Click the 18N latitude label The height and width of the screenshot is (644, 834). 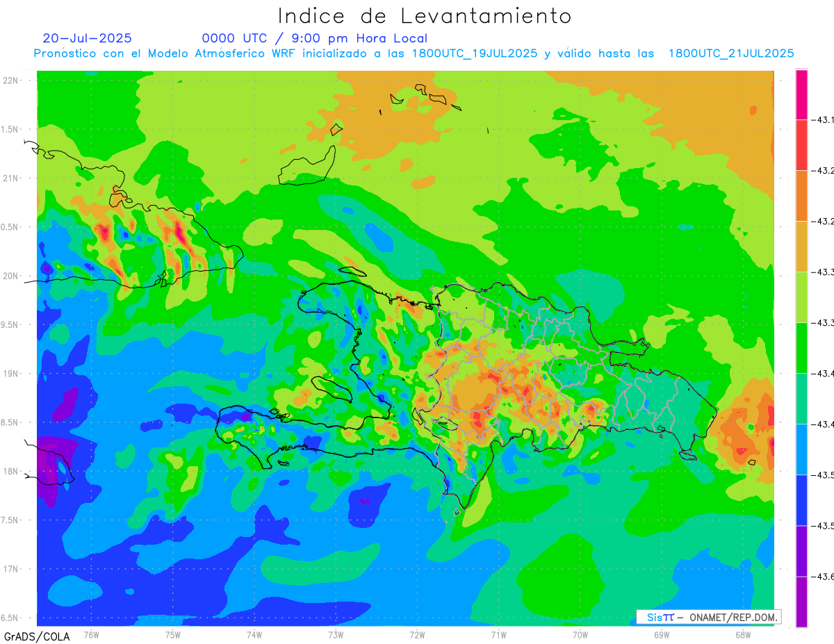[12, 471]
